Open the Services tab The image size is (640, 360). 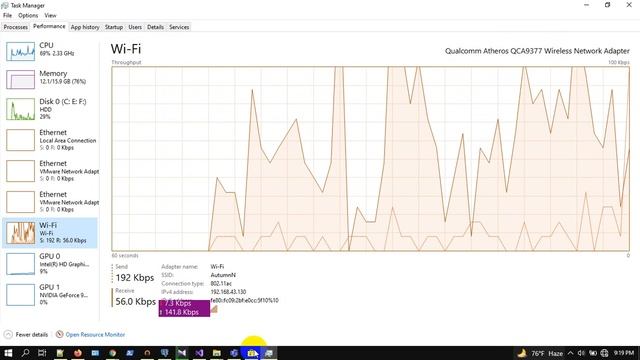click(179, 27)
